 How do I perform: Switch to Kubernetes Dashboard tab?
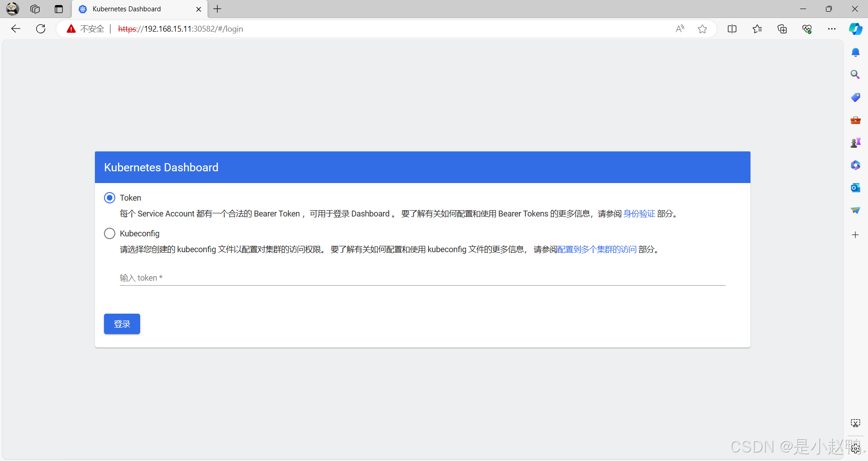tap(136, 9)
